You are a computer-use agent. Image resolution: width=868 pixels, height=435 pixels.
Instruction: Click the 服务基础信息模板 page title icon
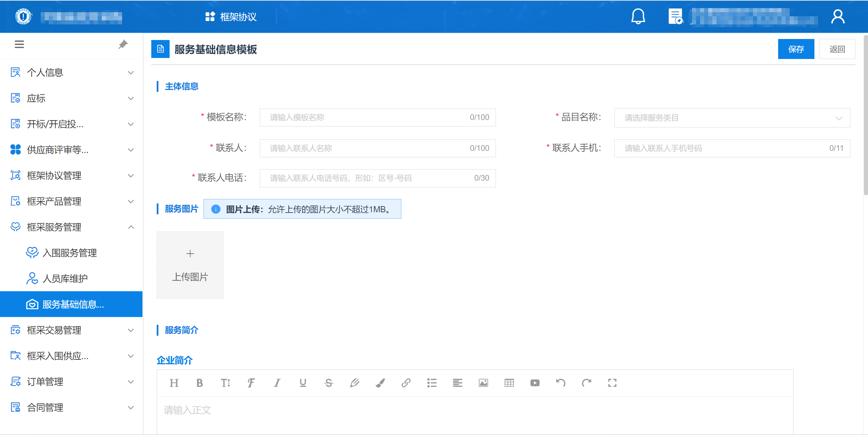coord(160,49)
